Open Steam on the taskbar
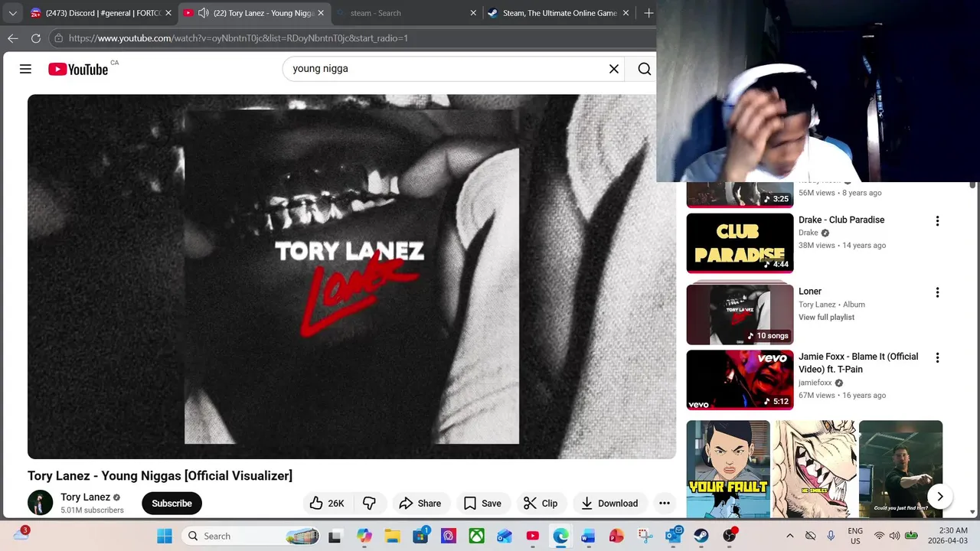This screenshot has width=980, height=551. tap(701, 536)
